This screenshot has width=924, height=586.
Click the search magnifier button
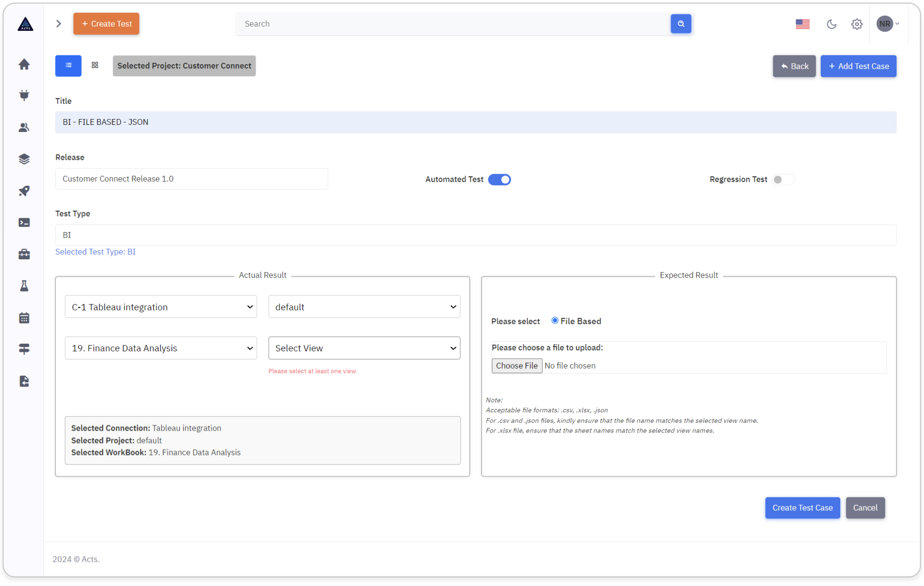click(681, 24)
